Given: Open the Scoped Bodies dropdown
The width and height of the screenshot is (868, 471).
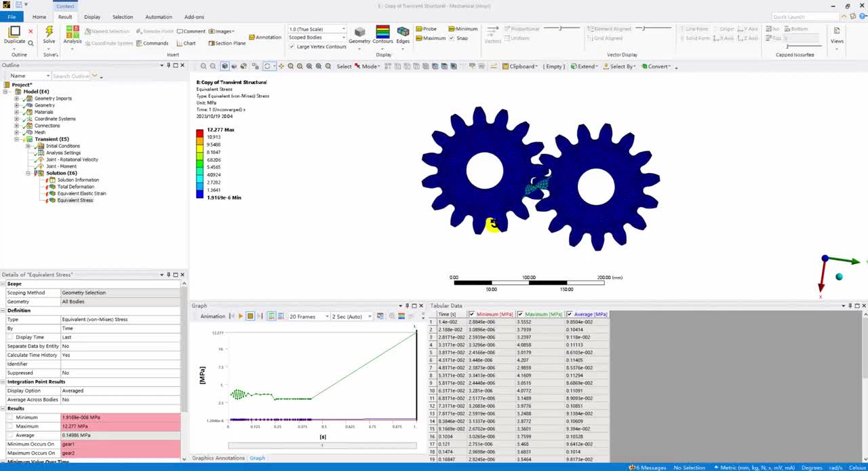Looking at the screenshot, I should 317,37.
